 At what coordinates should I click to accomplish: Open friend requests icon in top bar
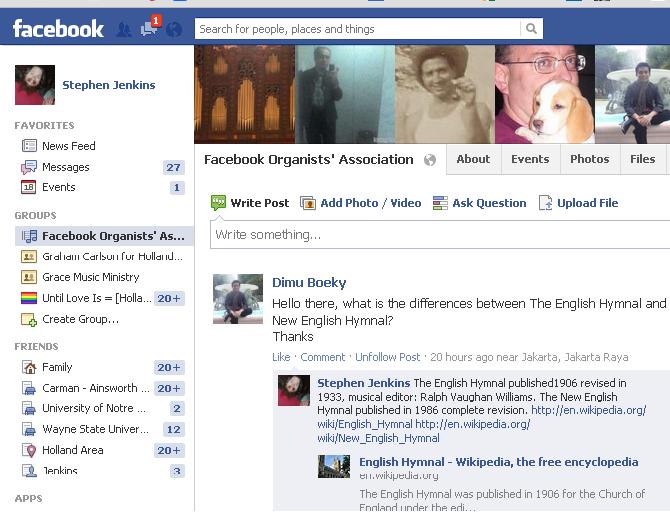click(124, 29)
